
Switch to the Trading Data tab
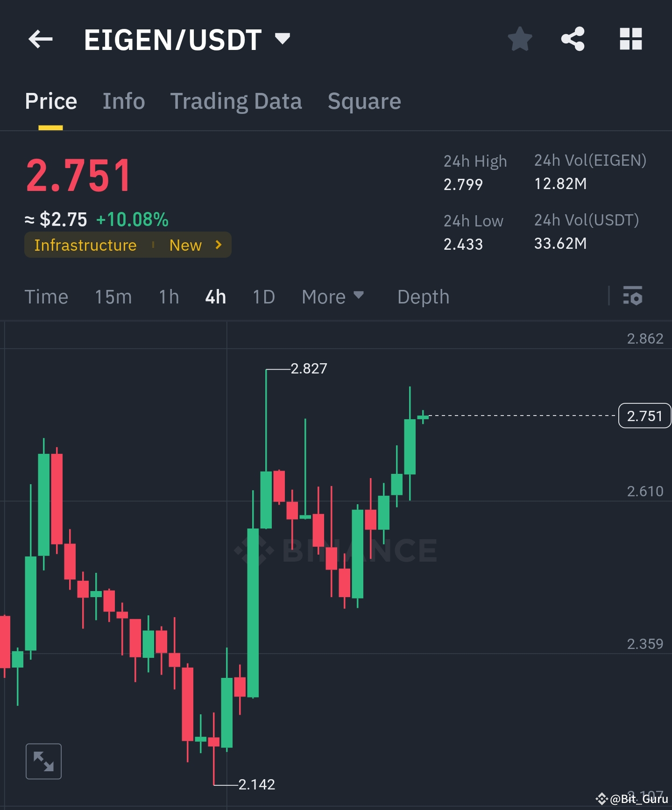236,101
